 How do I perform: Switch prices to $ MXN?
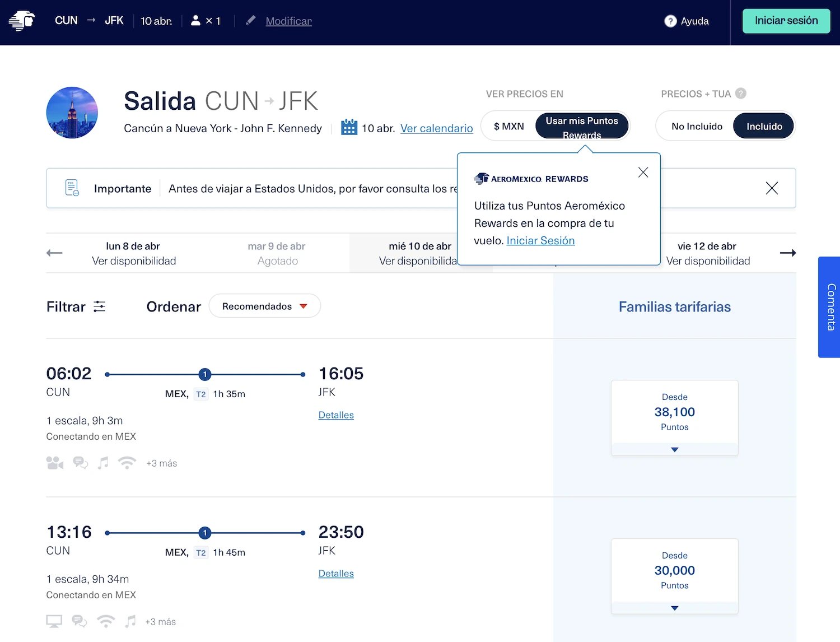[509, 126]
